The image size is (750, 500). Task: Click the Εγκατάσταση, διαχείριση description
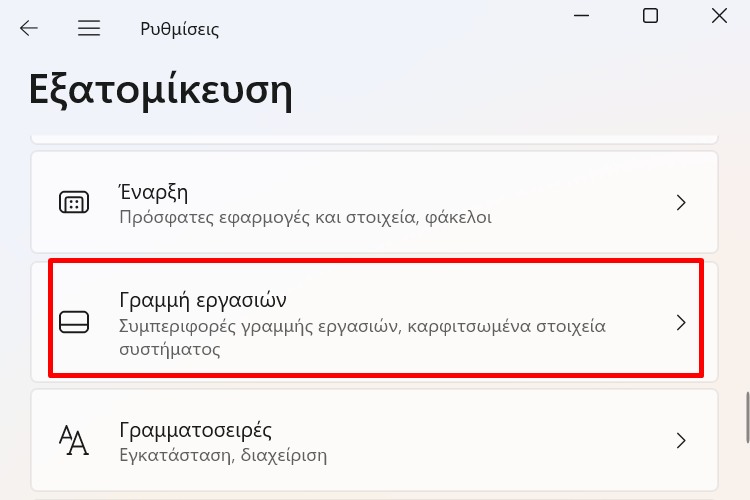pyautogui.click(x=223, y=455)
